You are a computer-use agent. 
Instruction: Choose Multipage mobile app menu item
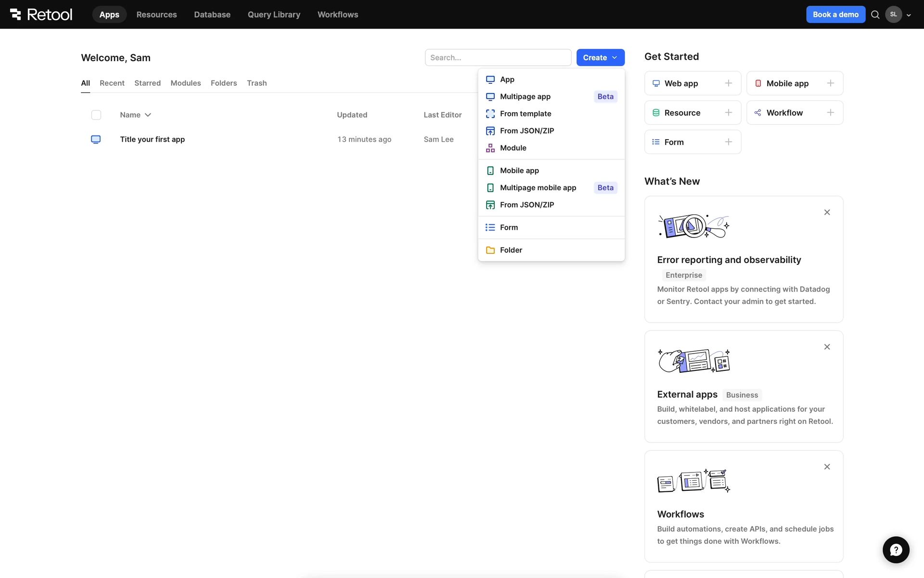(551, 187)
